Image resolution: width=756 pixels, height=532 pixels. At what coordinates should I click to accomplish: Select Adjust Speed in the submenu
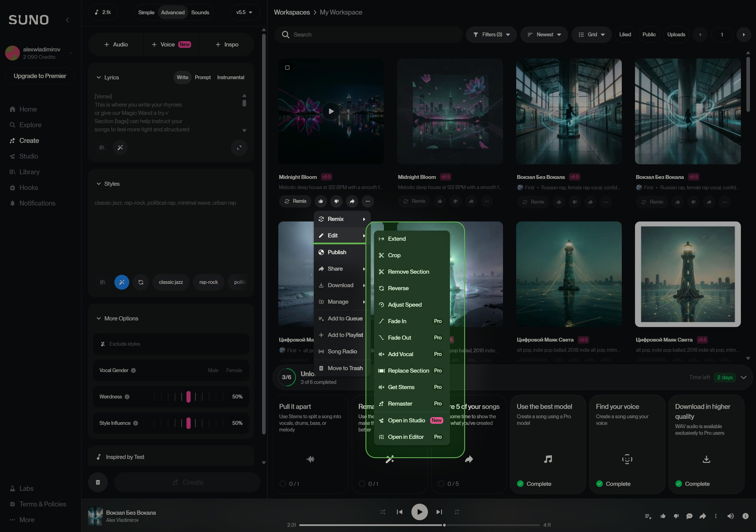tap(412, 305)
